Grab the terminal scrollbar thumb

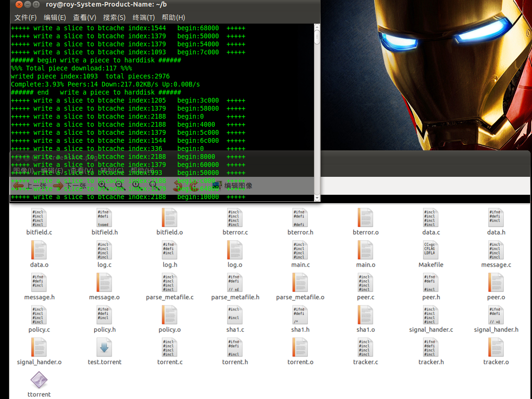(x=317, y=37)
